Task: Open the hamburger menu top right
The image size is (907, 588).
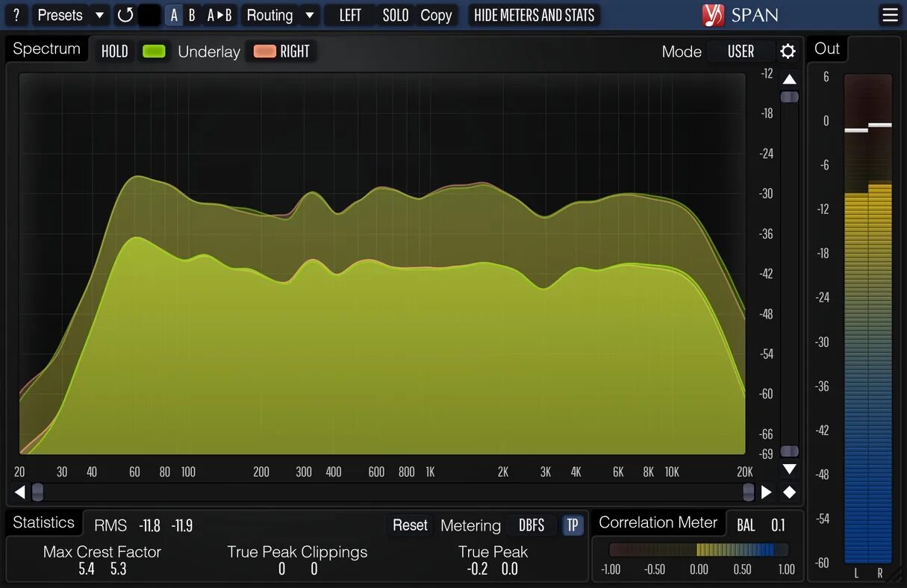Action: [890, 15]
